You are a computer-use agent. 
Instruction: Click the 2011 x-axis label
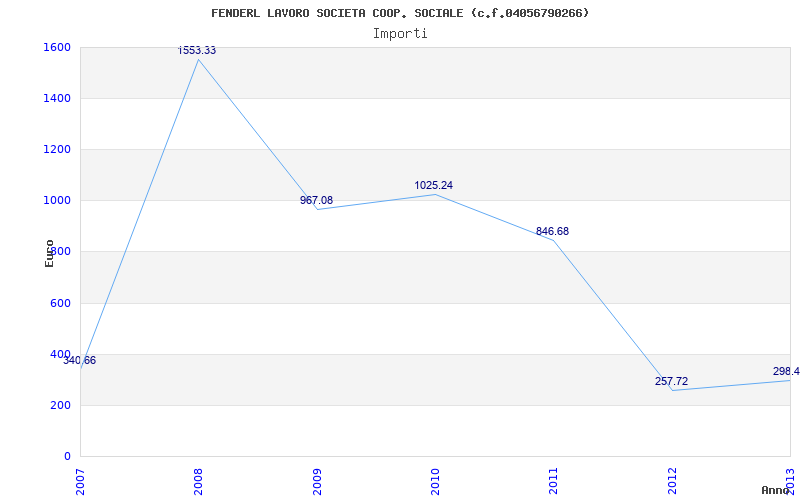click(554, 482)
